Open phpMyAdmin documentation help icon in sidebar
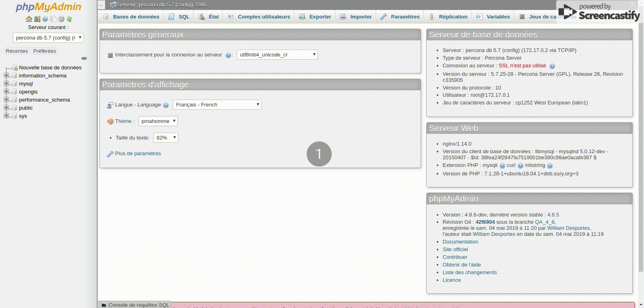644x308 pixels. 45,19
